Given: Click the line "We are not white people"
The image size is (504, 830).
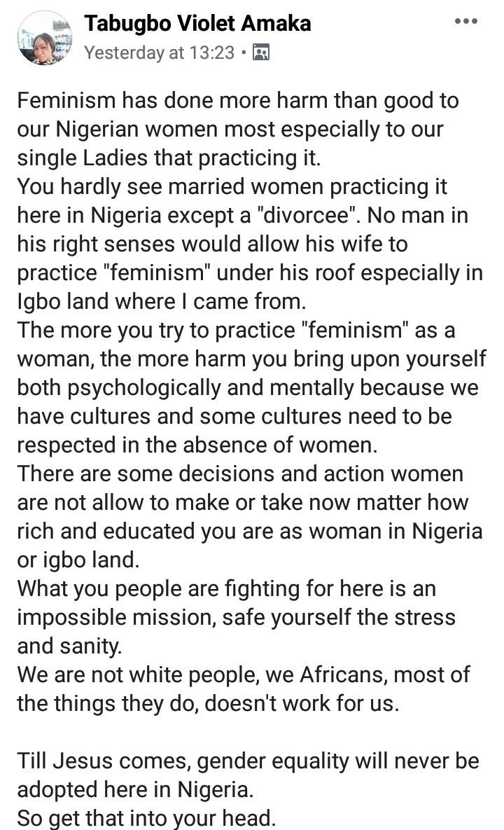Looking at the screenshot, I should click(x=243, y=675).
